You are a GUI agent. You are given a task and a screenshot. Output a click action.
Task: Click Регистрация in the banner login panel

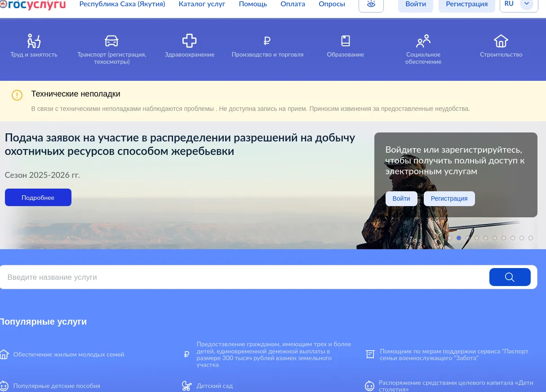(449, 198)
